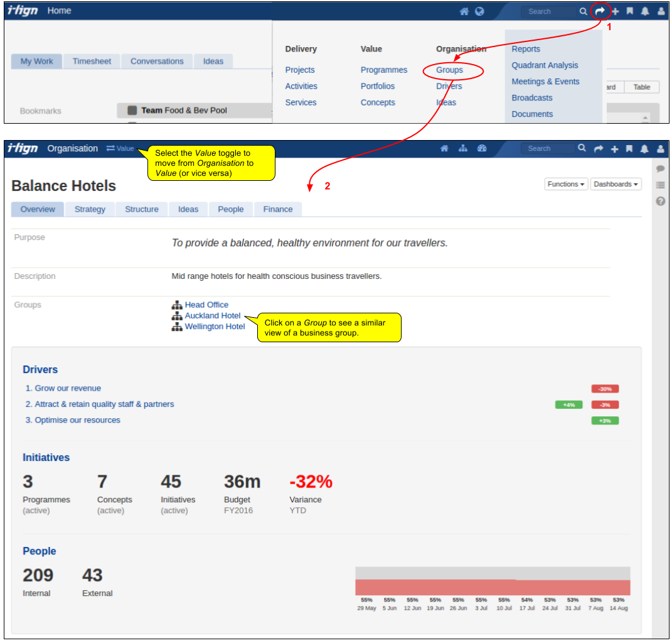Image resolution: width=672 pixels, height=643 pixels.
Task: Switch to Table view button
Action: pos(641,87)
